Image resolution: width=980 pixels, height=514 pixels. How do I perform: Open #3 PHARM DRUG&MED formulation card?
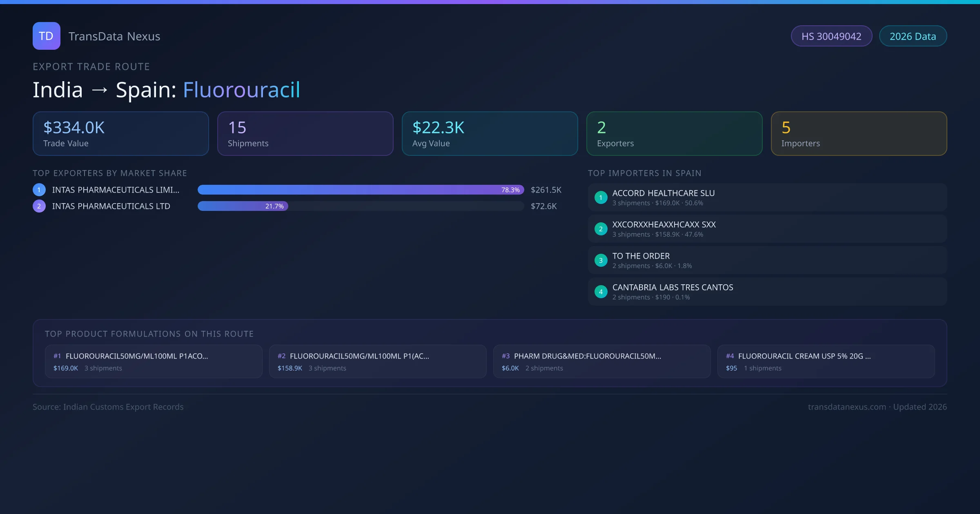point(602,361)
